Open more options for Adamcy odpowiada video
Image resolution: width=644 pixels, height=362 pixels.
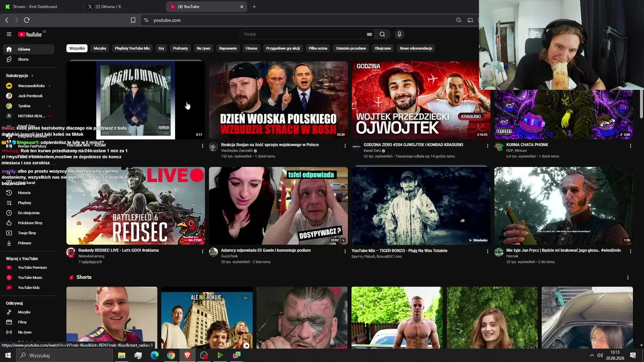(x=345, y=251)
